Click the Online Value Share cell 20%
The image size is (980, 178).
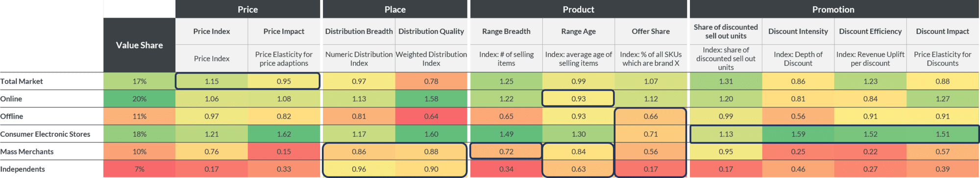(139, 99)
